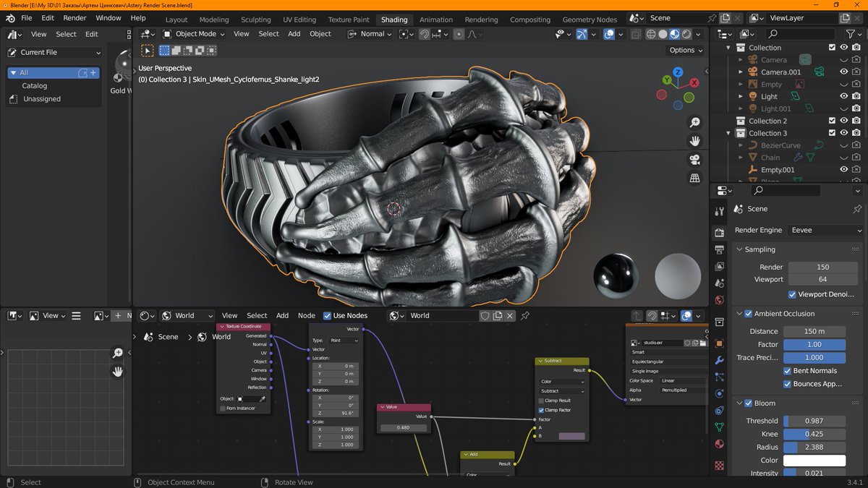Click the Blender logo menu icon
Image resolution: width=868 pixels, height=488 pixels.
point(9,17)
